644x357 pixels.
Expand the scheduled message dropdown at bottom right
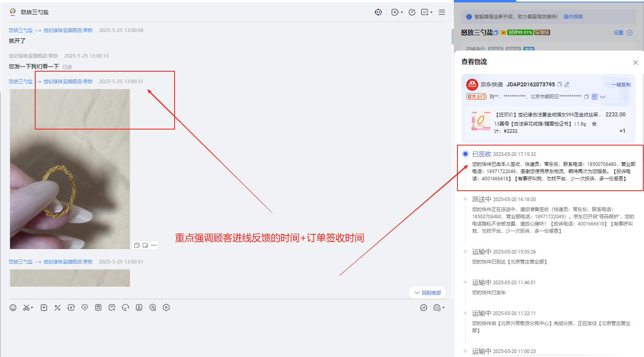tap(443, 308)
